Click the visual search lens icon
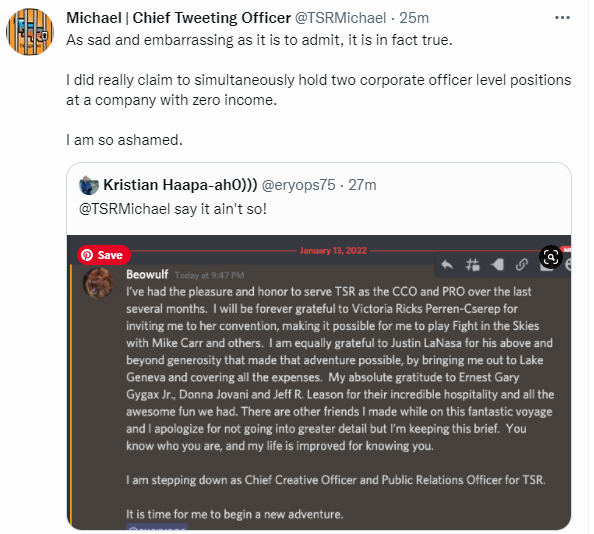 (550, 258)
